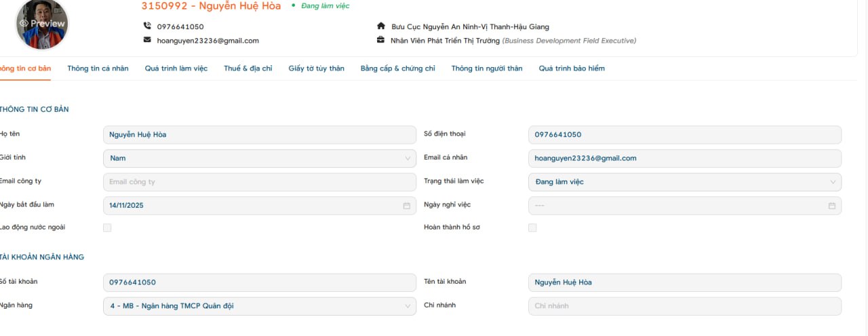
Task: Expand the Giới tính dropdown arrow
Action: [x=408, y=158]
